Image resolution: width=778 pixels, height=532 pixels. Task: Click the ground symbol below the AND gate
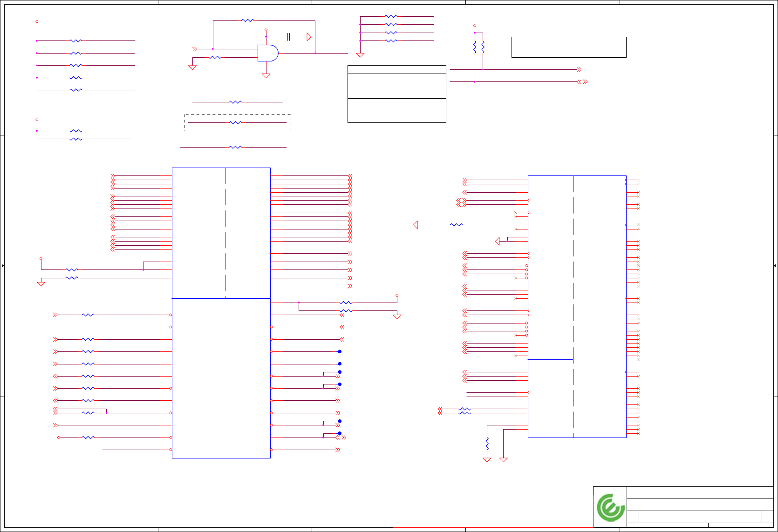point(266,75)
